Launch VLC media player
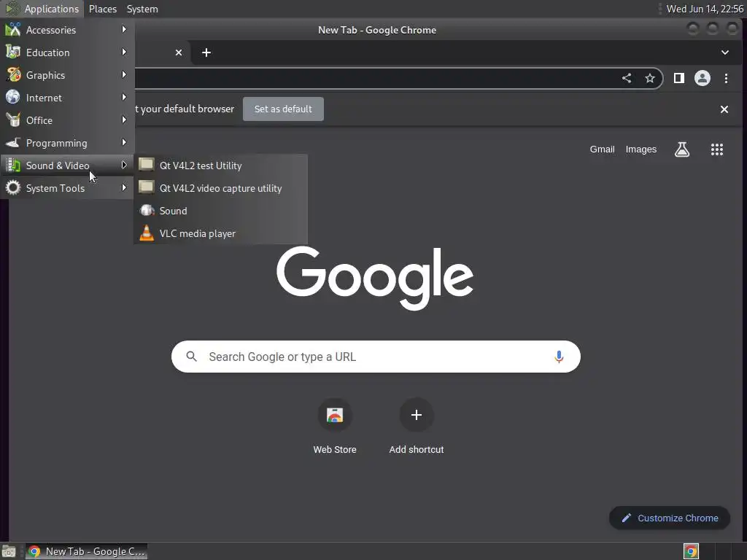 (220, 233)
